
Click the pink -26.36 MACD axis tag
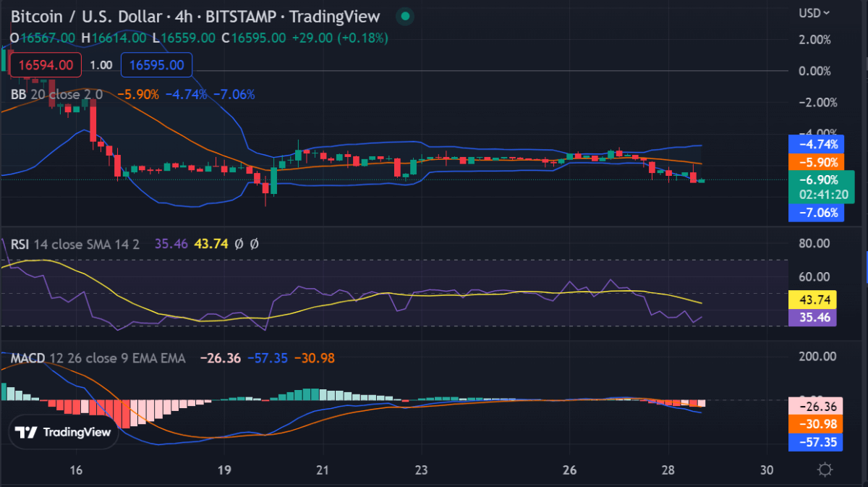tap(814, 407)
